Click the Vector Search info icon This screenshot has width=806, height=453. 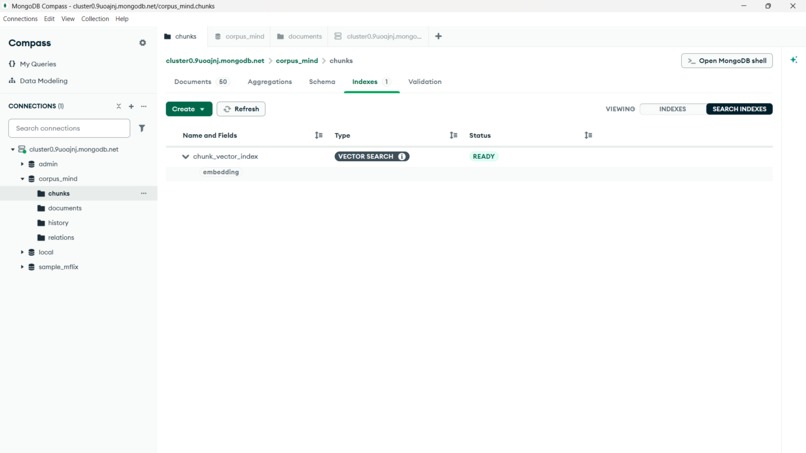(x=402, y=156)
